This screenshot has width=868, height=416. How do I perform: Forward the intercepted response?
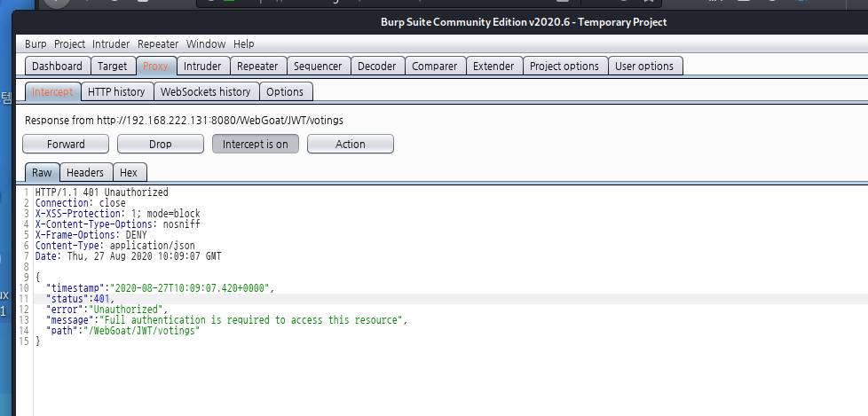[x=66, y=144]
